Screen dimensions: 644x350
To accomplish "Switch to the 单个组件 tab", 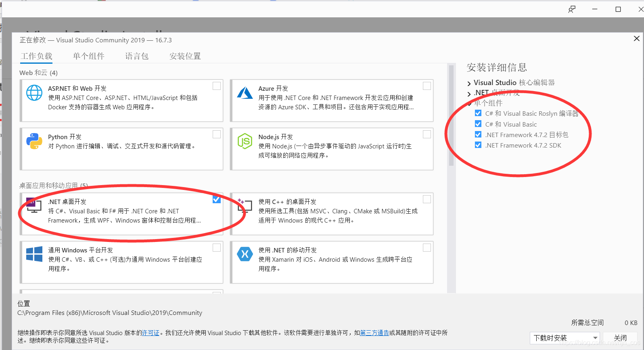I will 89,56.
